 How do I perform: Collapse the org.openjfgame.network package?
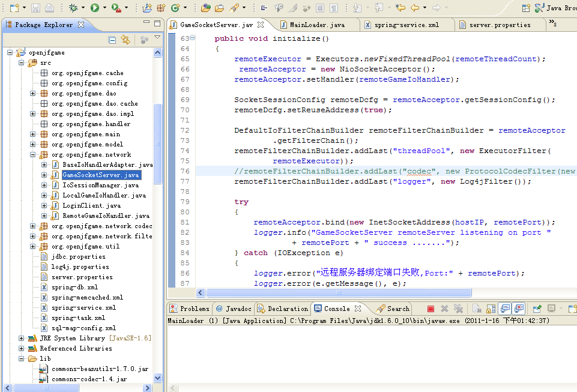point(34,155)
